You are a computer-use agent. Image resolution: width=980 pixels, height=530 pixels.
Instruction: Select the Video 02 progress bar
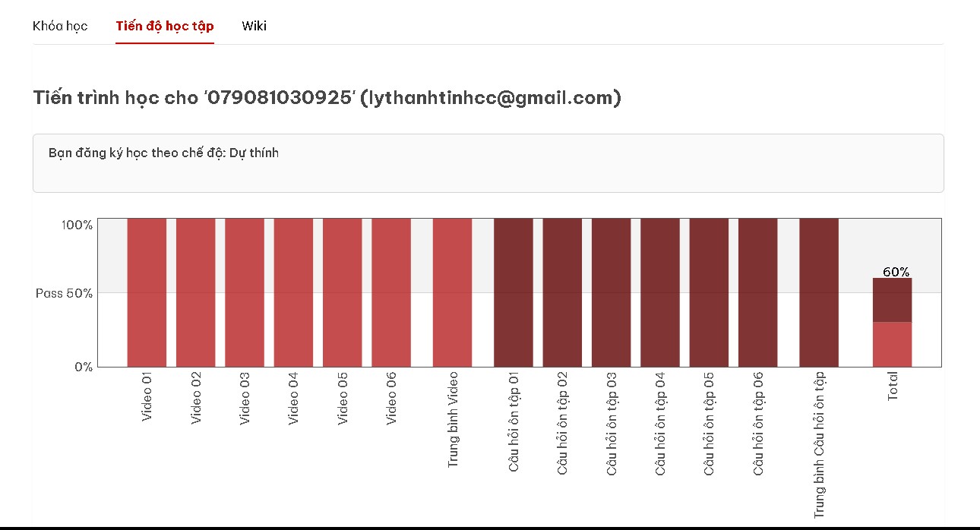click(195, 292)
